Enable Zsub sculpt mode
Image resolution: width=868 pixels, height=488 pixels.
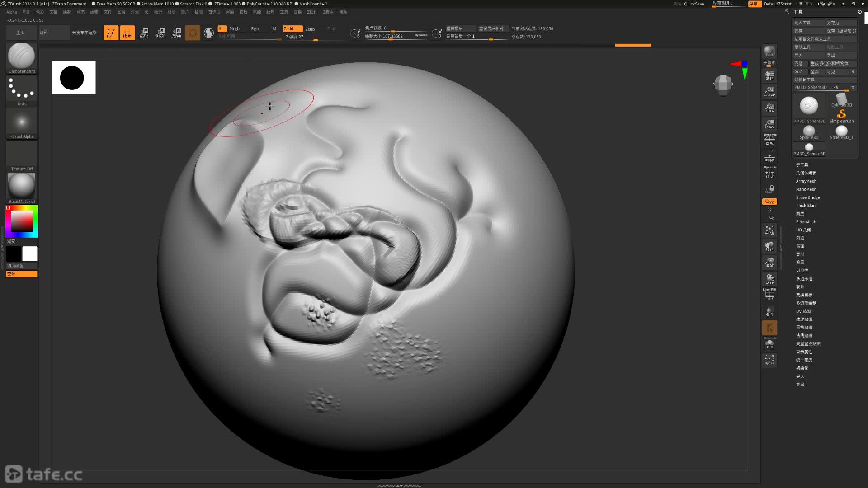(310, 29)
